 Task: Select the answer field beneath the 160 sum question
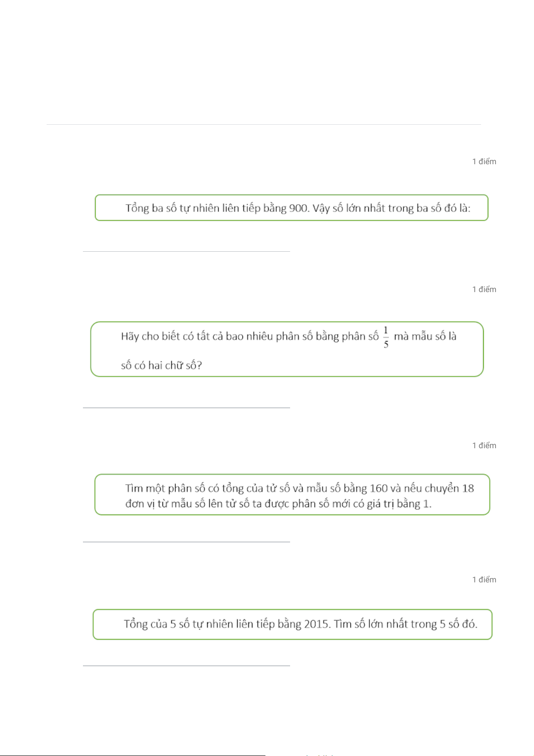[186, 536]
